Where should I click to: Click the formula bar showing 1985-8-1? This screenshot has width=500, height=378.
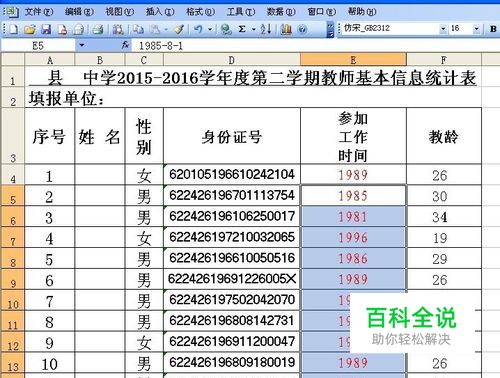[x=315, y=45]
